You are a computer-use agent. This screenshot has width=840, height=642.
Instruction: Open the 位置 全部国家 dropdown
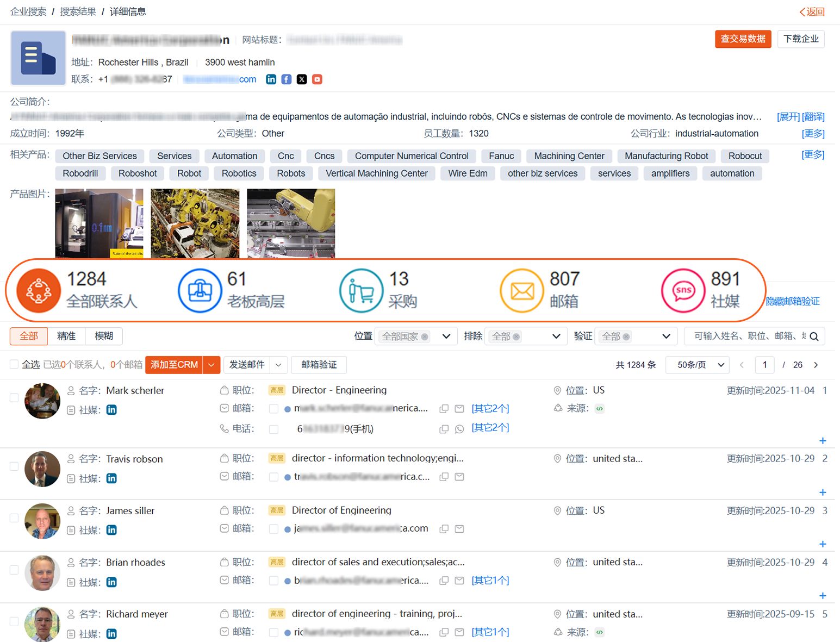coord(416,336)
